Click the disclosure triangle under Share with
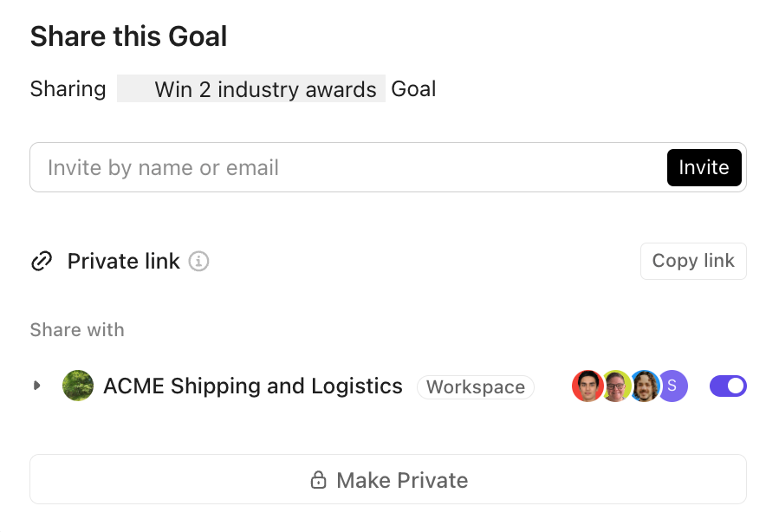The image size is (766, 532). pyautogui.click(x=36, y=386)
